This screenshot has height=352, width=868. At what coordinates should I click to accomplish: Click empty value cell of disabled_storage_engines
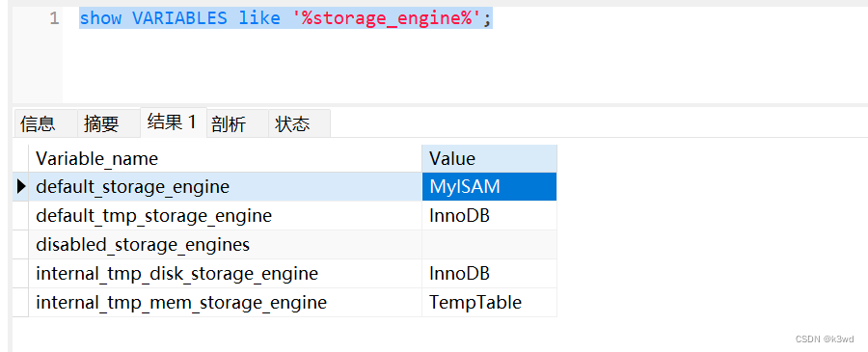coord(489,244)
